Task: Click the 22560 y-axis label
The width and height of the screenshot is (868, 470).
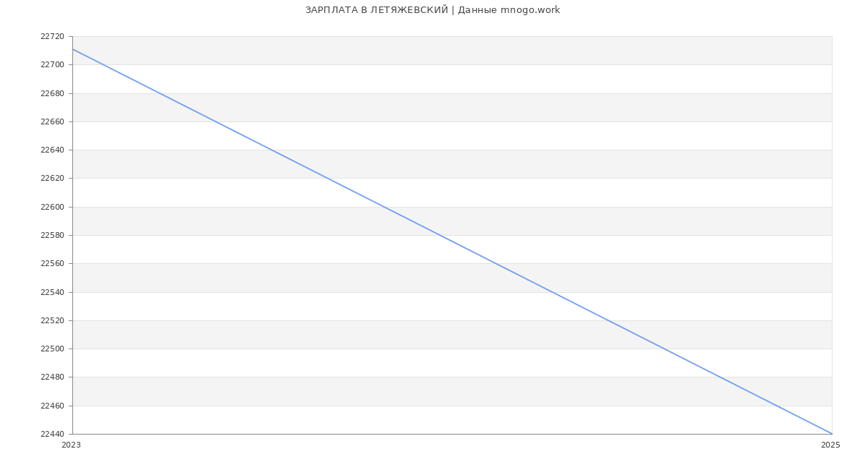Action: click(52, 264)
